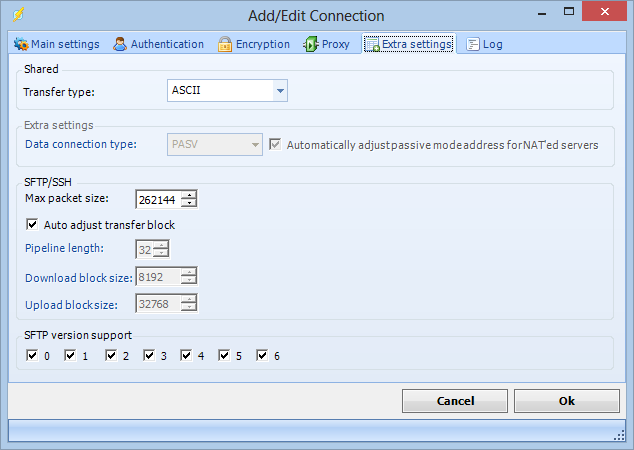The width and height of the screenshot is (634, 450).
Task: Click the Log tab icon
Action: (472, 44)
